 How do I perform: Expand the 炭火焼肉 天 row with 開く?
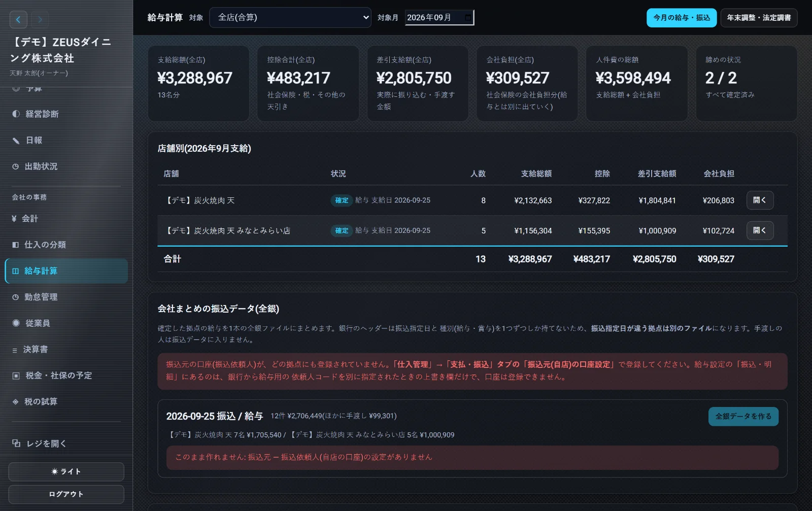760,200
